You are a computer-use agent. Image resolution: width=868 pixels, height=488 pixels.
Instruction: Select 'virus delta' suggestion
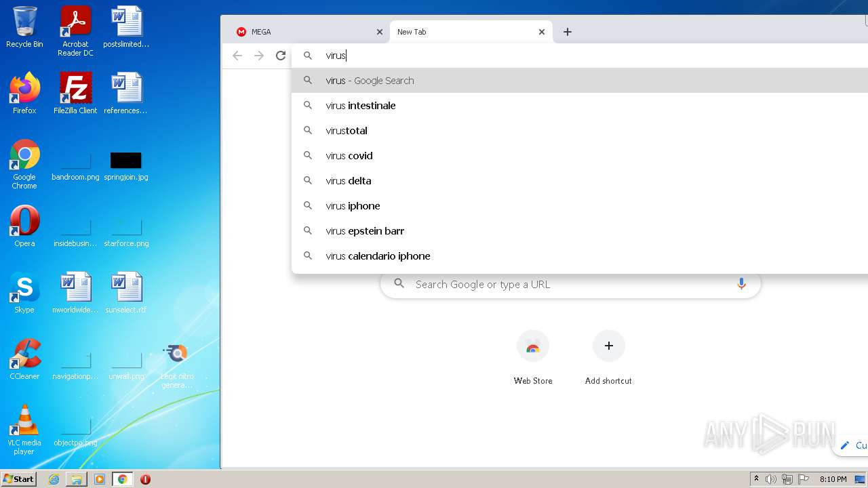(x=580, y=181)
